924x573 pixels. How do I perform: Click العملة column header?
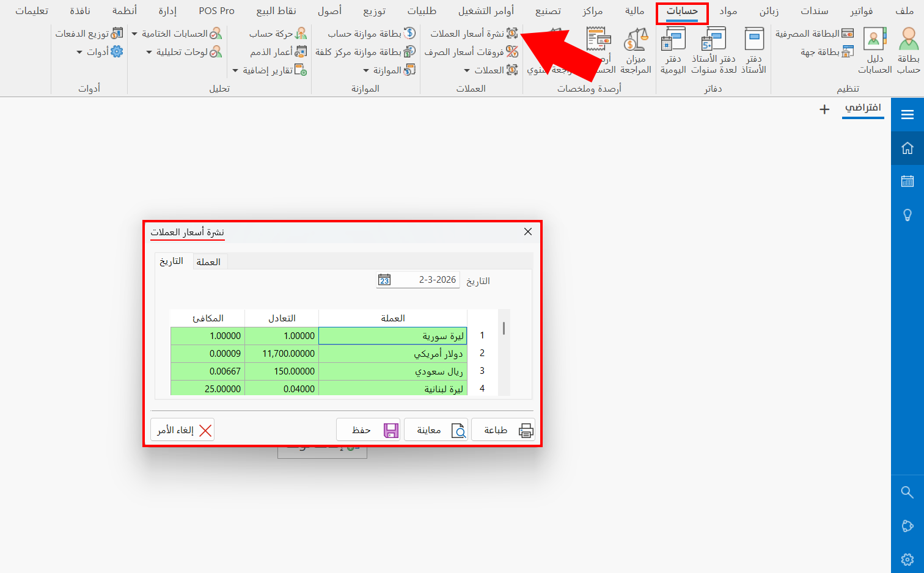click(x=393, y=318)
